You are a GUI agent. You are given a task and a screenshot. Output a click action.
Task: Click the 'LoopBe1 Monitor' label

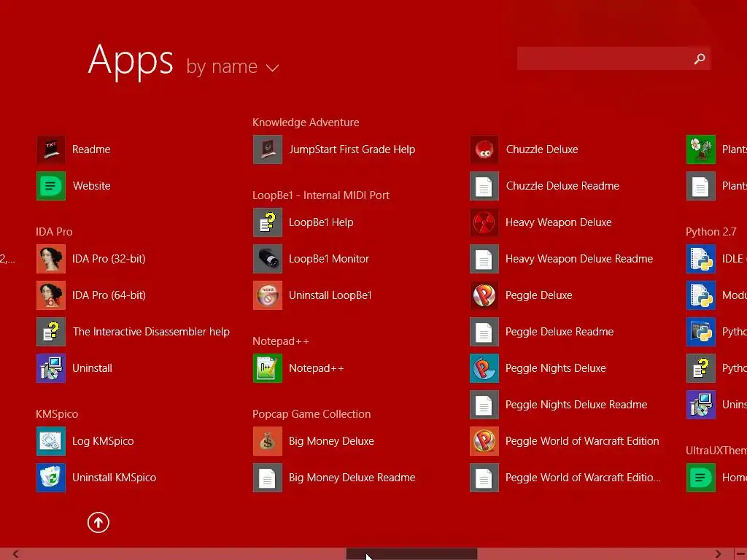(329, 259)
